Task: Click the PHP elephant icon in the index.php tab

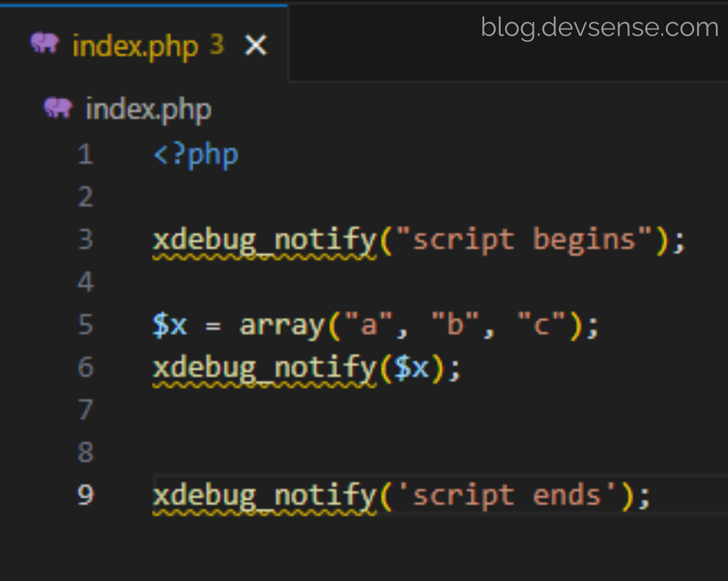Action: [44, 44]
